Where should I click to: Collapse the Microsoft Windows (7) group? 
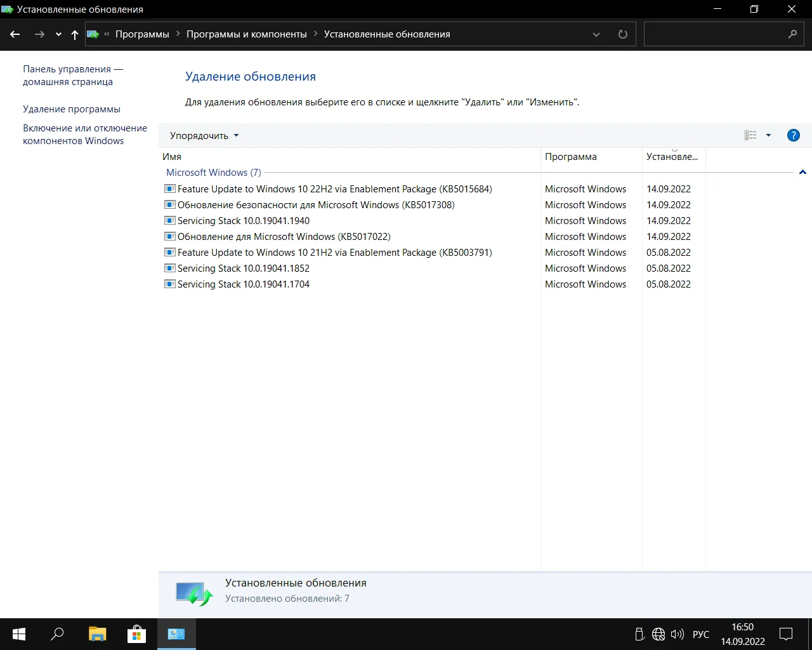click(802, 173)
